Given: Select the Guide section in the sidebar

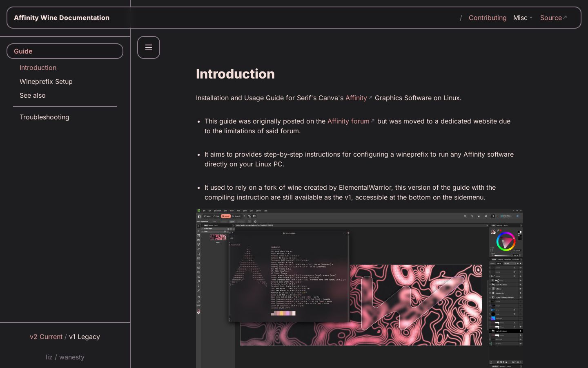Looking at the screenshot, I should point(65,51).
